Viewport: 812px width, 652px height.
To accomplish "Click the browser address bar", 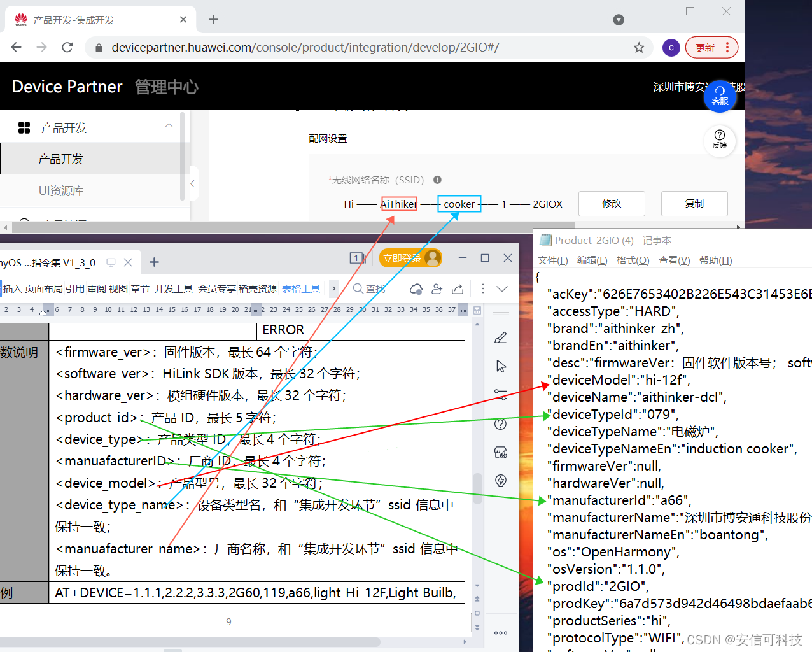I will 318,47.
